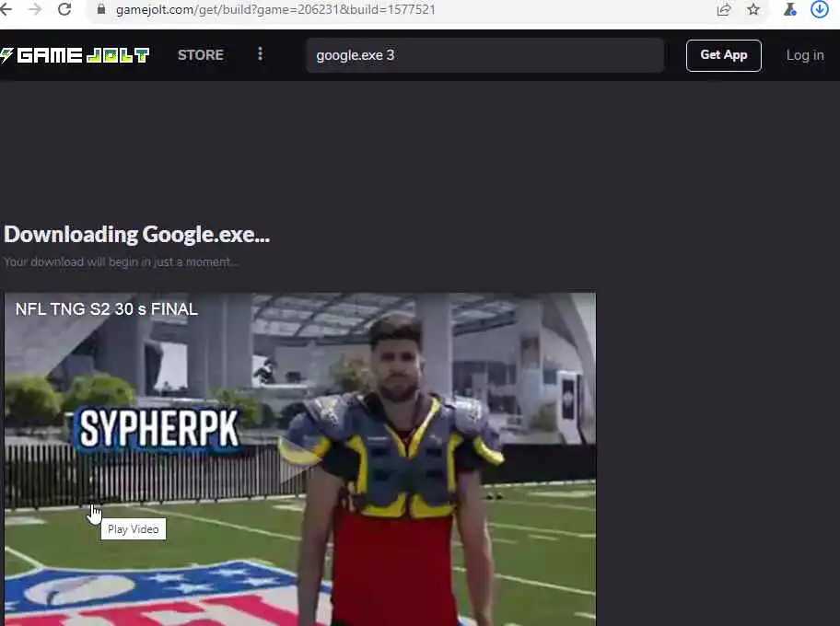Go back with the browser back arrow

(x=6, y=9)
